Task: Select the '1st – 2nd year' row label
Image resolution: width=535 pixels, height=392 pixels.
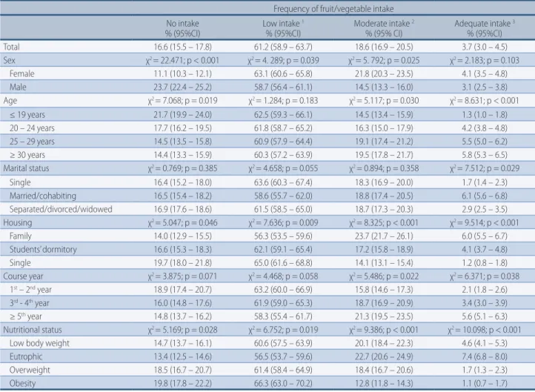Action: (30, 290)
